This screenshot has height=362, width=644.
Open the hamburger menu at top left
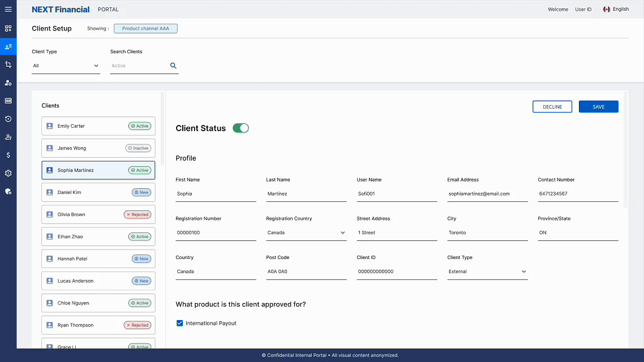pos(8,9)
